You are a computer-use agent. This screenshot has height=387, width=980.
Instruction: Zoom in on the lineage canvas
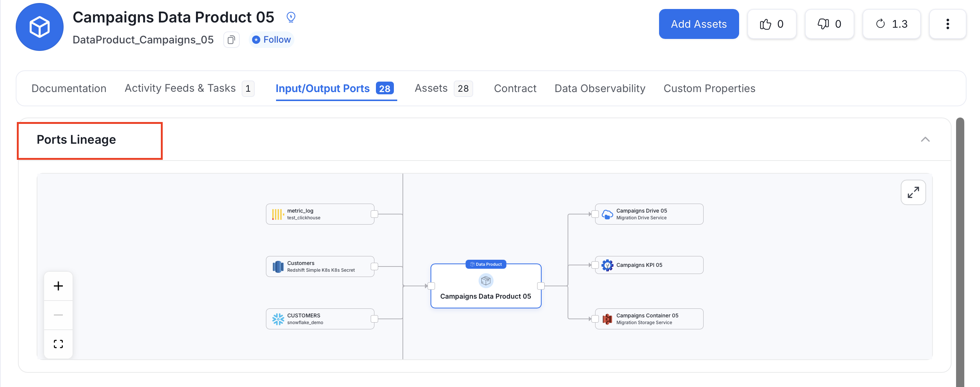pyautogui.click(x=58, y=286)
